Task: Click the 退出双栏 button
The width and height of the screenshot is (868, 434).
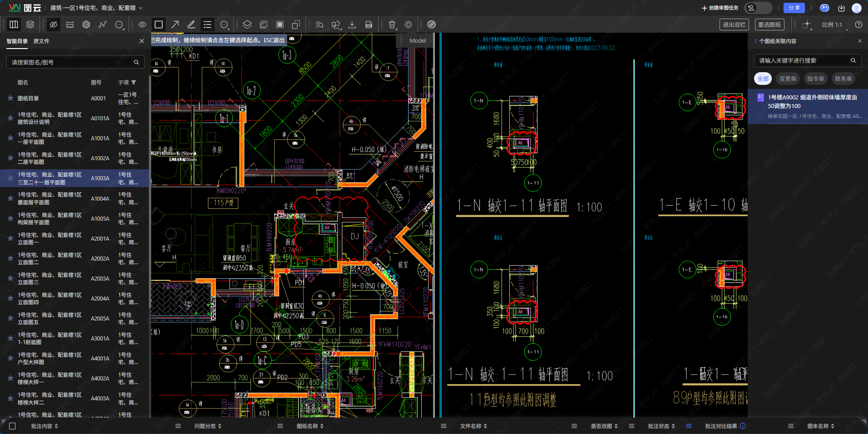Action: coord(734,25)
